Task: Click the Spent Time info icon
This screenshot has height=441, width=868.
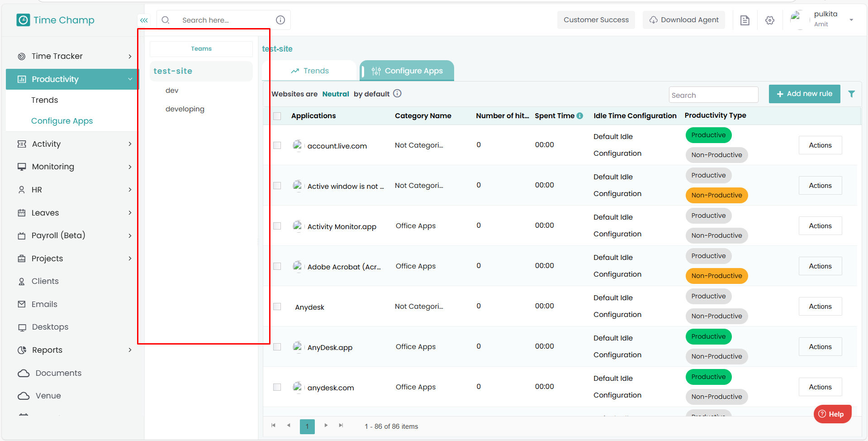Action: tap(579, 116)
